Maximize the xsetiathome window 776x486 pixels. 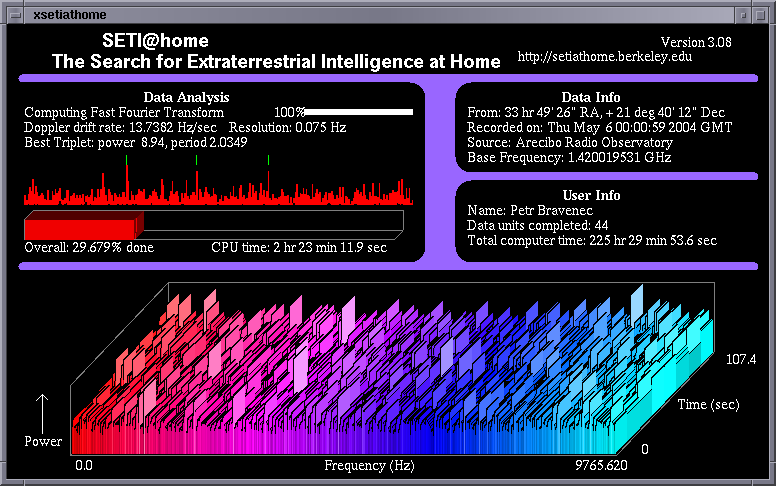[760, 15]
